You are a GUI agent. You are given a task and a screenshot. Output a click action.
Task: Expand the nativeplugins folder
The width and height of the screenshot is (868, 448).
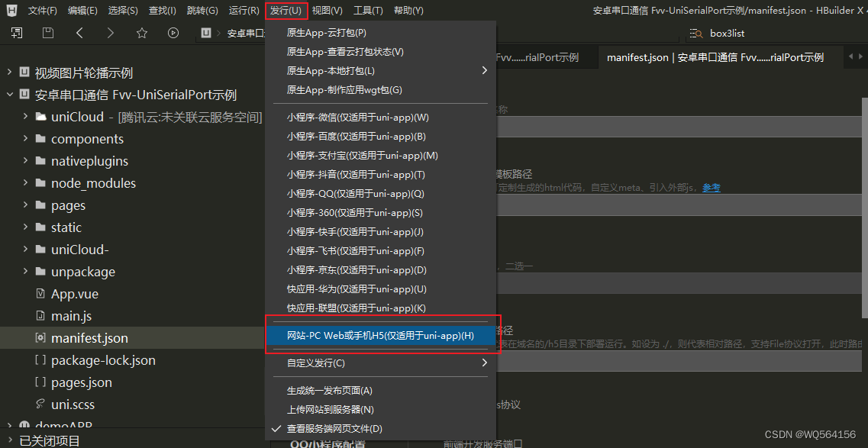point(25,161)
